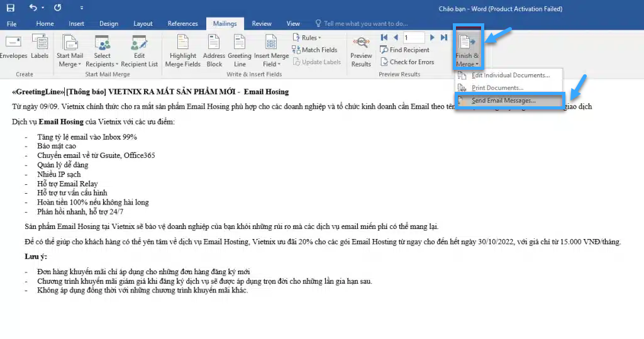Redo the last action
The width and height of the screenshot is (644, 339).
coord(57,8)
